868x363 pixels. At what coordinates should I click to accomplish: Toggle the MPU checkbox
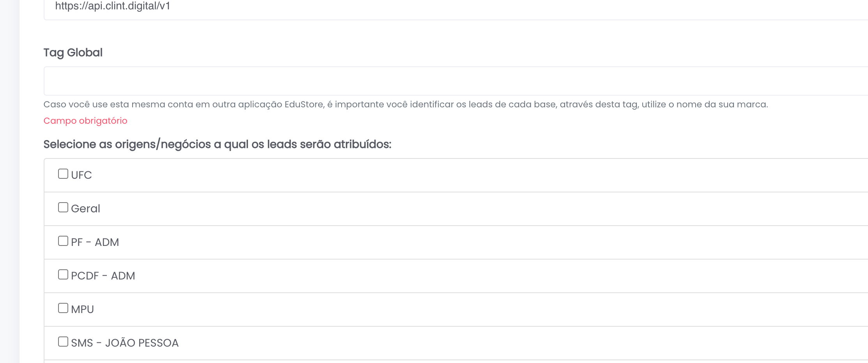tap(63, 308)
